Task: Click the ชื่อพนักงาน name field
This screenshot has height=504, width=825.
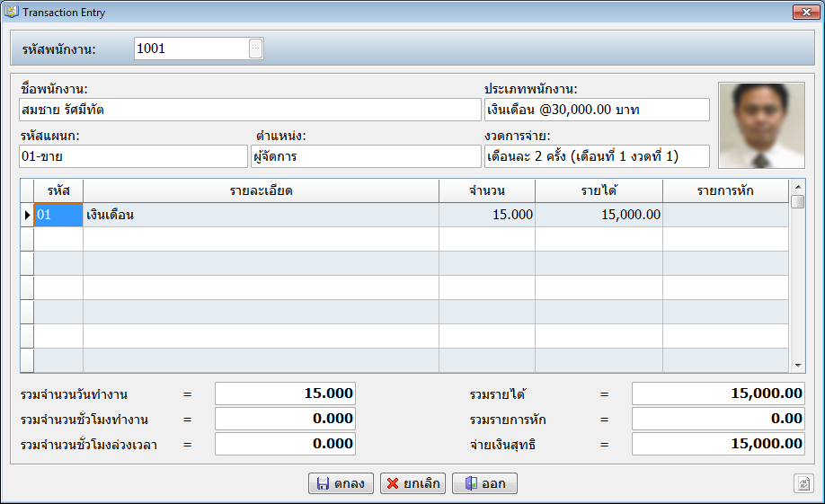Action: point(250,110)
